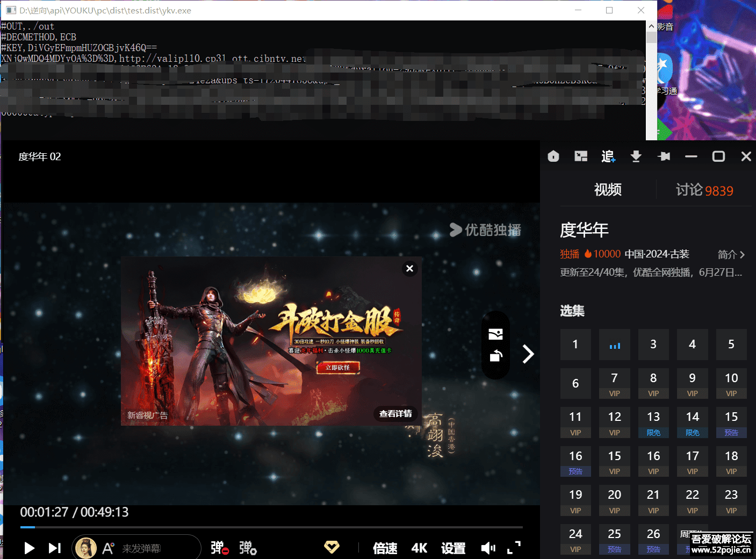Open the danmaku settings gear icon
756x559 pixels.
(248, 548)
